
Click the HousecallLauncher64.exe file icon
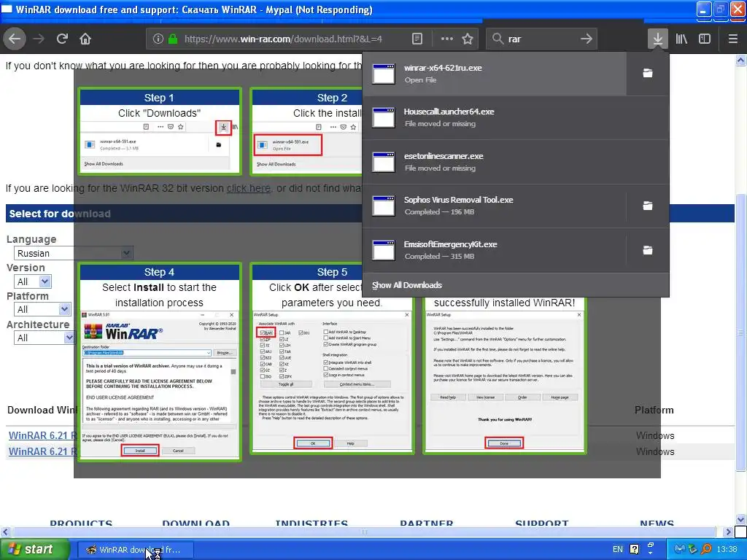point(384,117)
